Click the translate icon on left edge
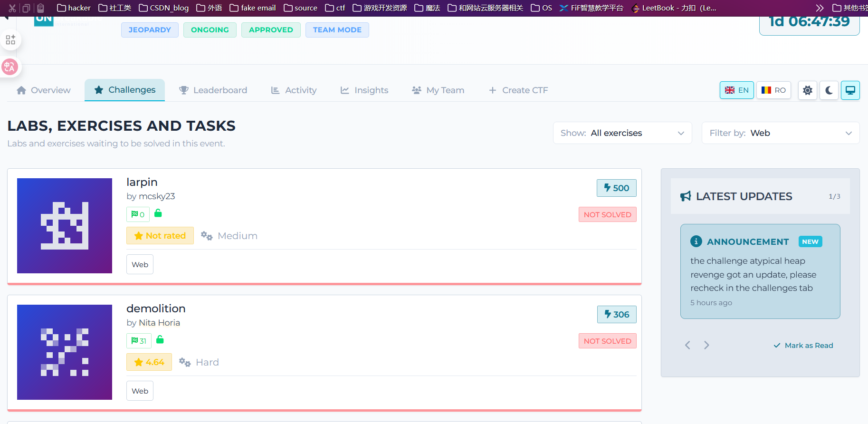 pyautogui.click(x=10, y=67)
